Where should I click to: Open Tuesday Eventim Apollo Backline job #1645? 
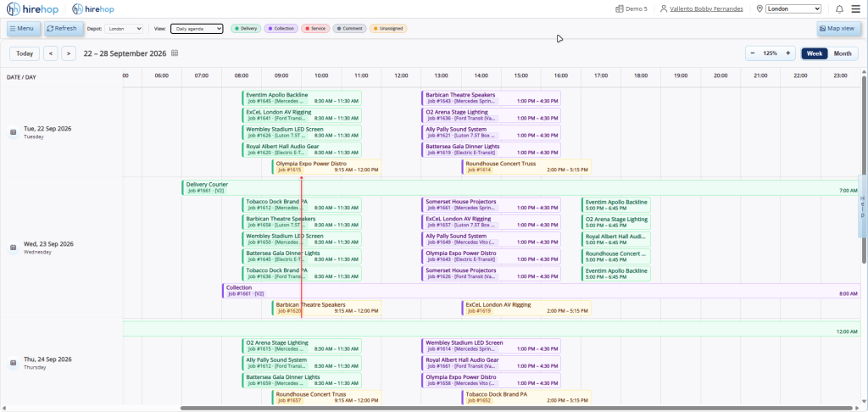302,98
